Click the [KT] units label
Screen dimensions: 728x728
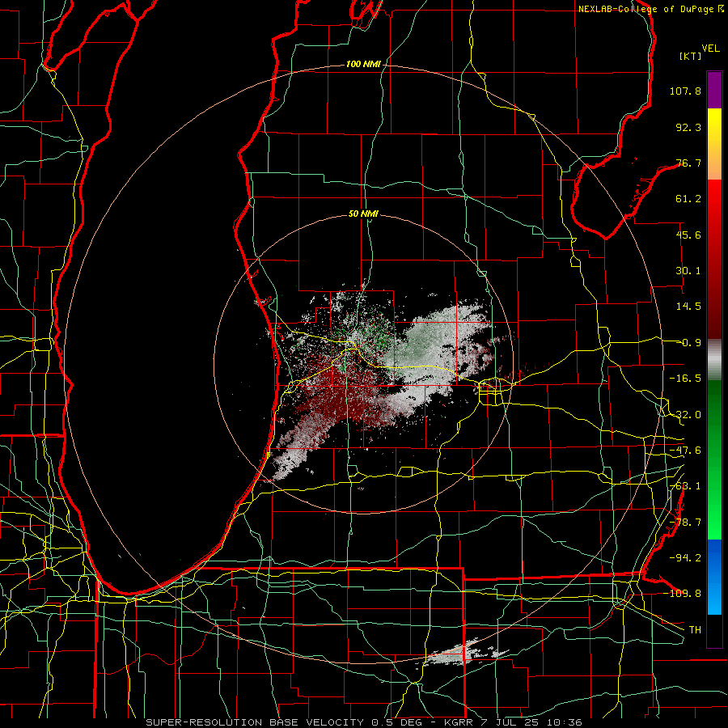pyautogui.click(x=691, y=56)
